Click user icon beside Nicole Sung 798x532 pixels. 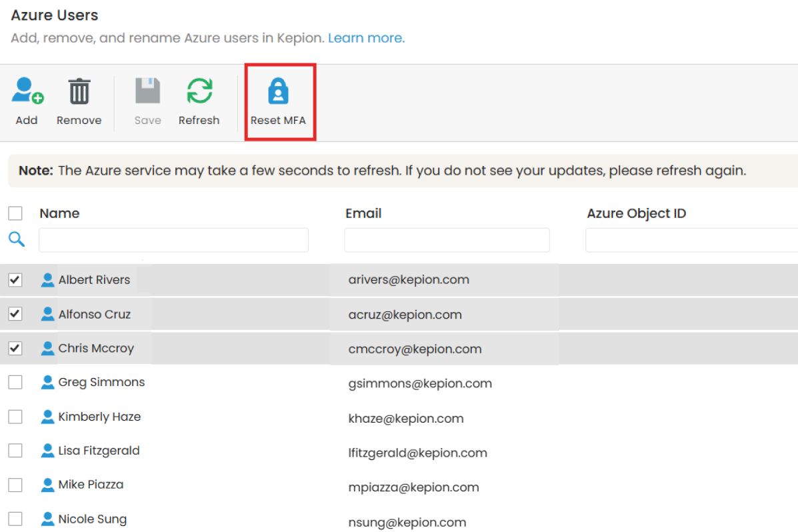click(47, 519)
